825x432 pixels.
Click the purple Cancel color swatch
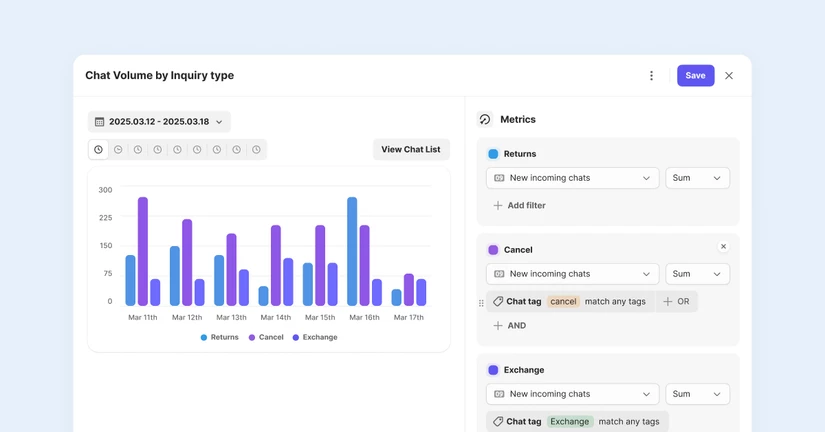coord(493,250)
